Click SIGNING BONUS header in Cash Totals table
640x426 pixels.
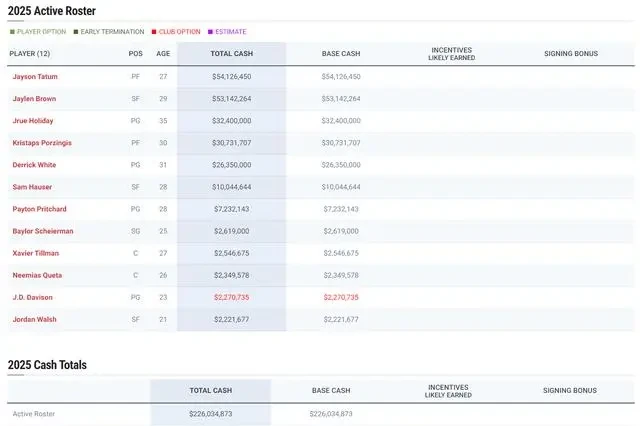click(570, 390)
